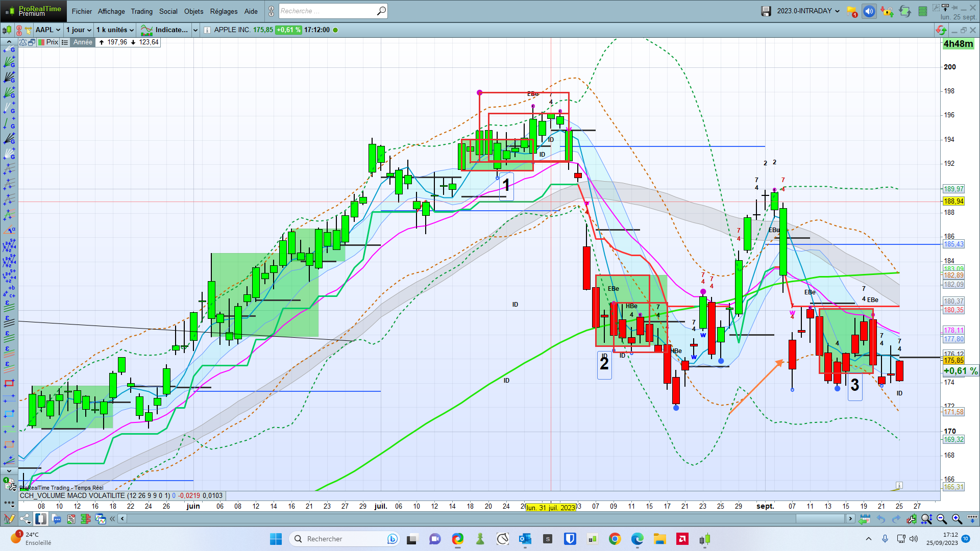
Task: Open the Trading menu
Action: point(141,11)
